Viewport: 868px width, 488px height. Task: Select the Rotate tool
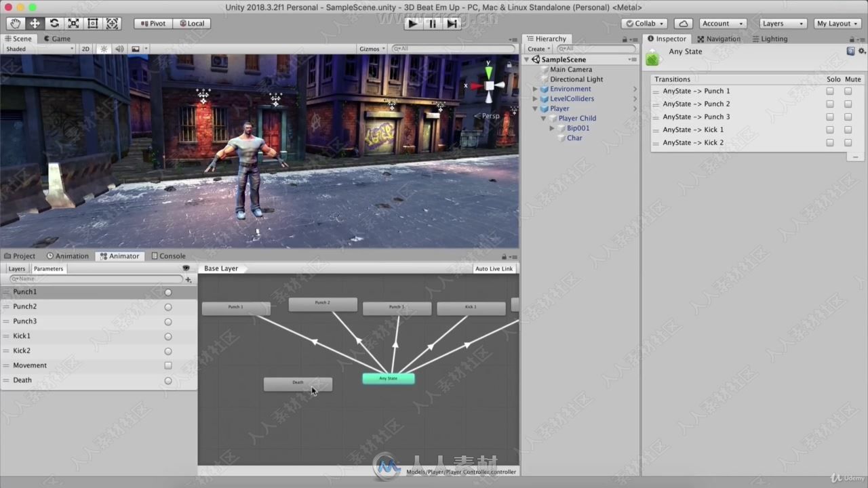54,23
